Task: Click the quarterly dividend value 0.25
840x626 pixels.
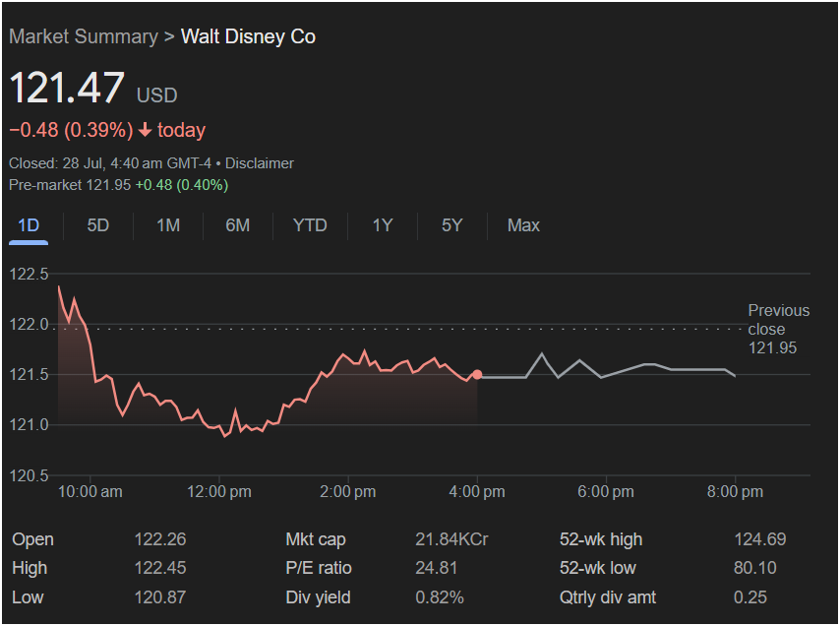Action: 750,597
